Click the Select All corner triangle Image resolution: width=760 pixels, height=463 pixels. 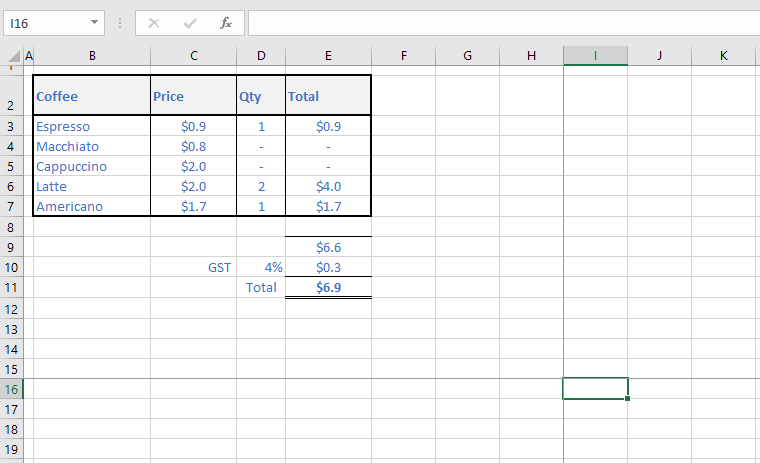[15, 56]
